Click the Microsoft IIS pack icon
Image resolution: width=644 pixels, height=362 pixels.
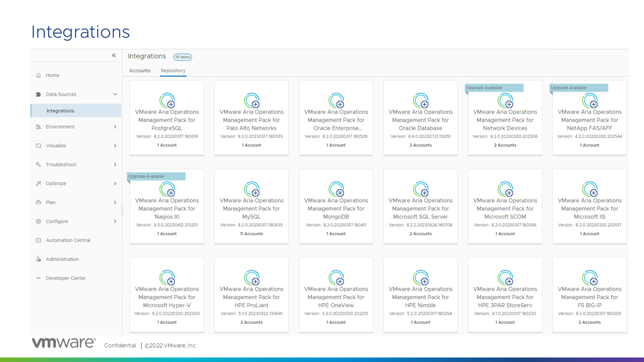coord(590,189)
